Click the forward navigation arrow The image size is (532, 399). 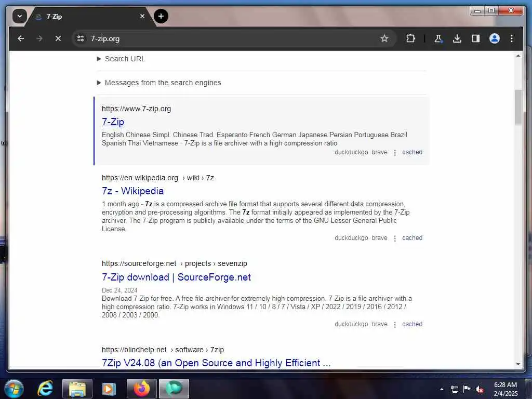pyautogui.click(x=39, y=38)
